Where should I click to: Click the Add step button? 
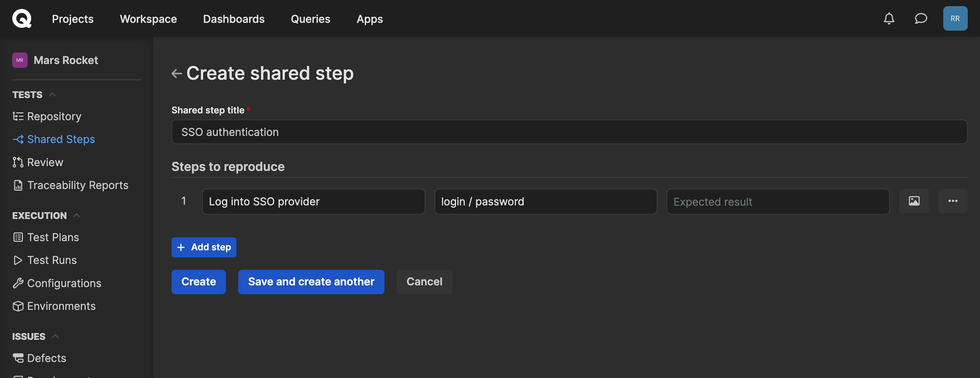pyautogui.click(x=204, y=247)
